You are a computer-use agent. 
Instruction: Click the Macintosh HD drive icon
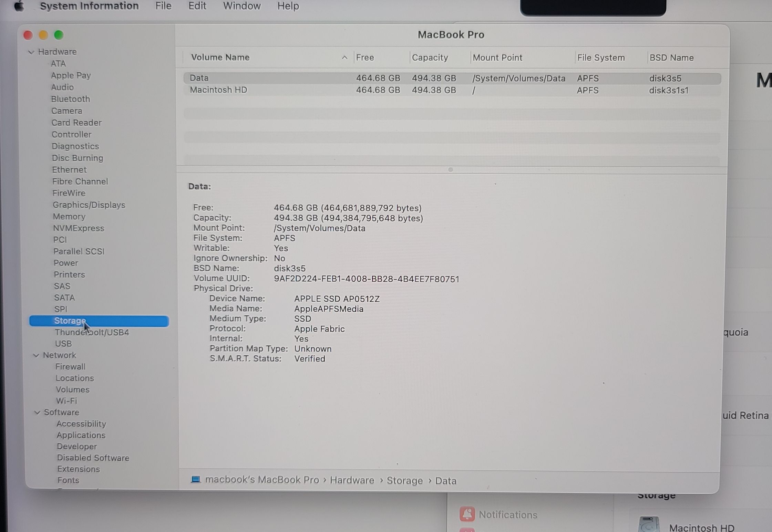pyautogui.click(x=648, y=525)
